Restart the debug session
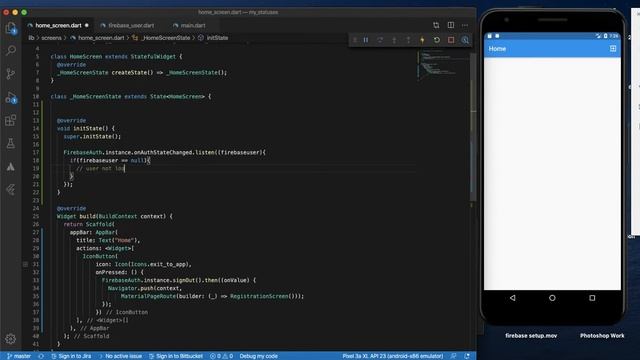 pos(437,40)
